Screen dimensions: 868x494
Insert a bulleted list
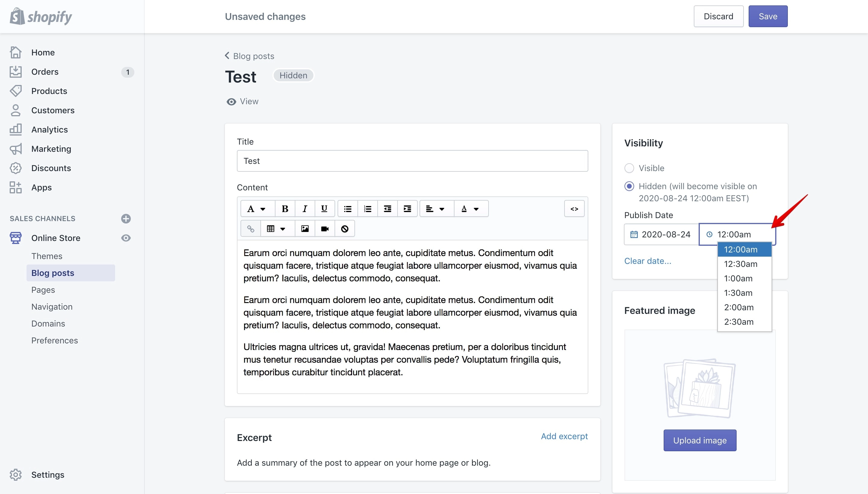[x=347, y=209]
